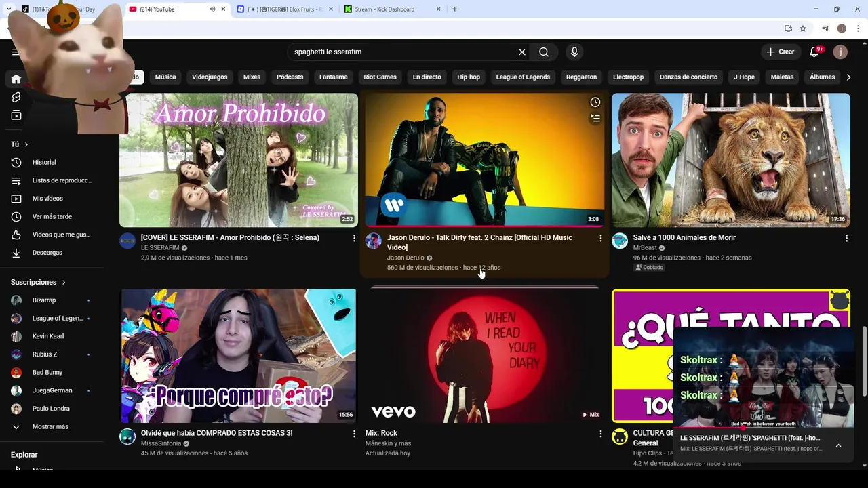Expand the Tú section chevron

click(26, 144)
